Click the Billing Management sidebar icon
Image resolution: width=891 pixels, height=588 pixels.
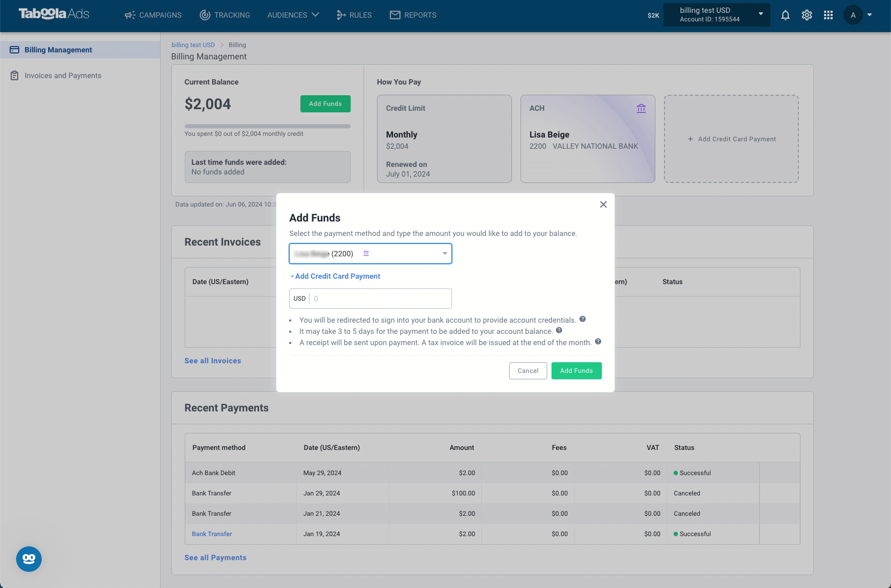coord(14,50)
